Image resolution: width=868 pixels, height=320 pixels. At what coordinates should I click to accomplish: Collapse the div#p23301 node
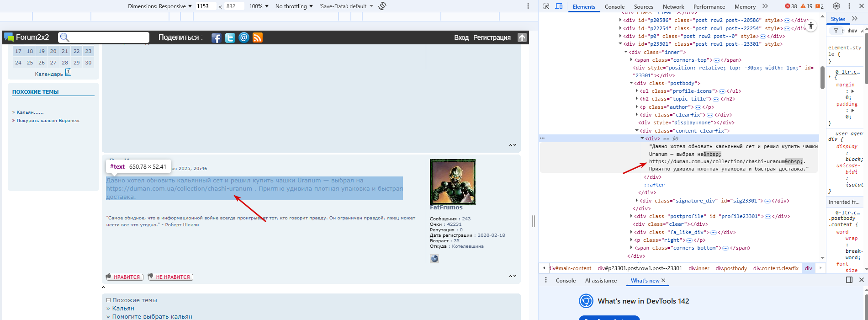pos(620,44)
